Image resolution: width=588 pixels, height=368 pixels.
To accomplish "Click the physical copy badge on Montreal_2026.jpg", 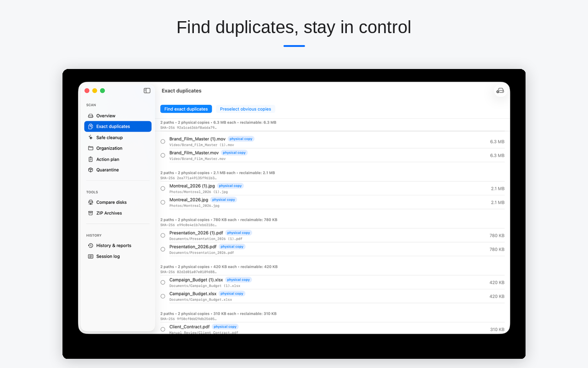I will [224, 200].
